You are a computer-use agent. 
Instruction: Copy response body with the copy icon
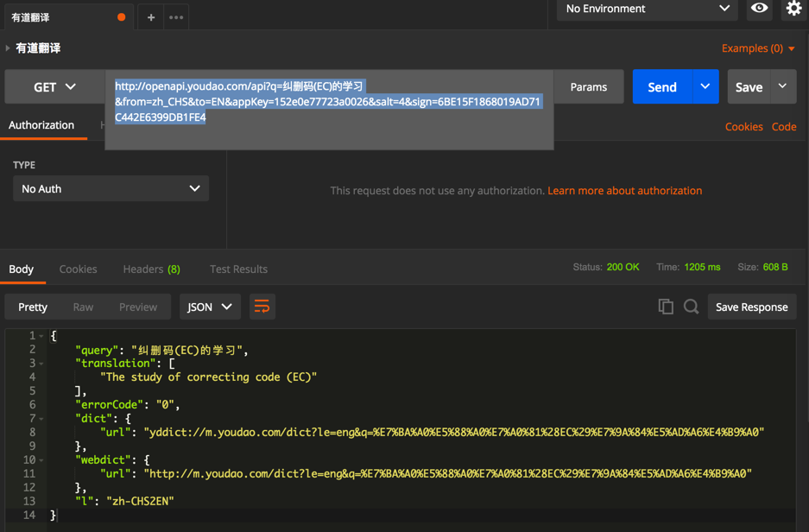[x=666, y=307]
